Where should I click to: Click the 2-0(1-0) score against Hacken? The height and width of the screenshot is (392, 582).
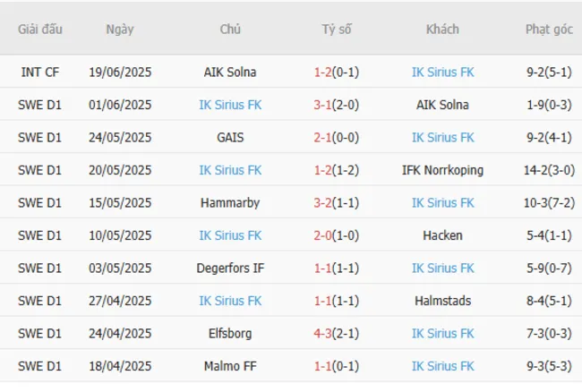coord(337,235)
